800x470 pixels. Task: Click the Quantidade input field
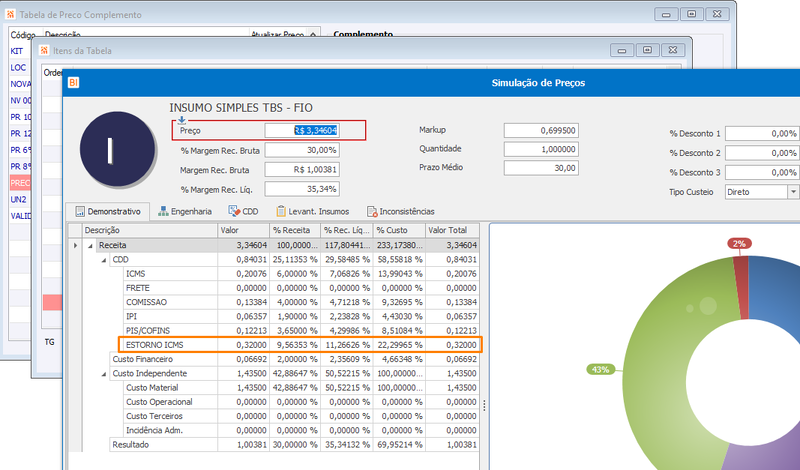click(x=541, y=149)
